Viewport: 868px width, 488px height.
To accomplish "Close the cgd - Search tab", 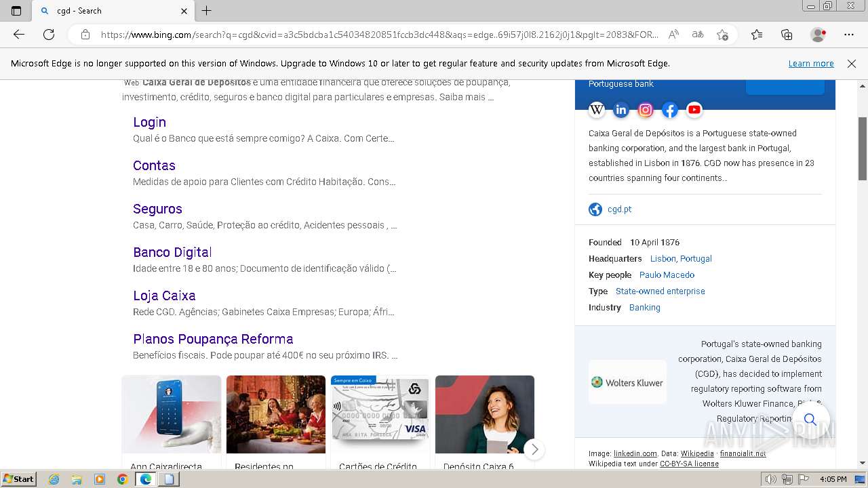I will [184, 11].
